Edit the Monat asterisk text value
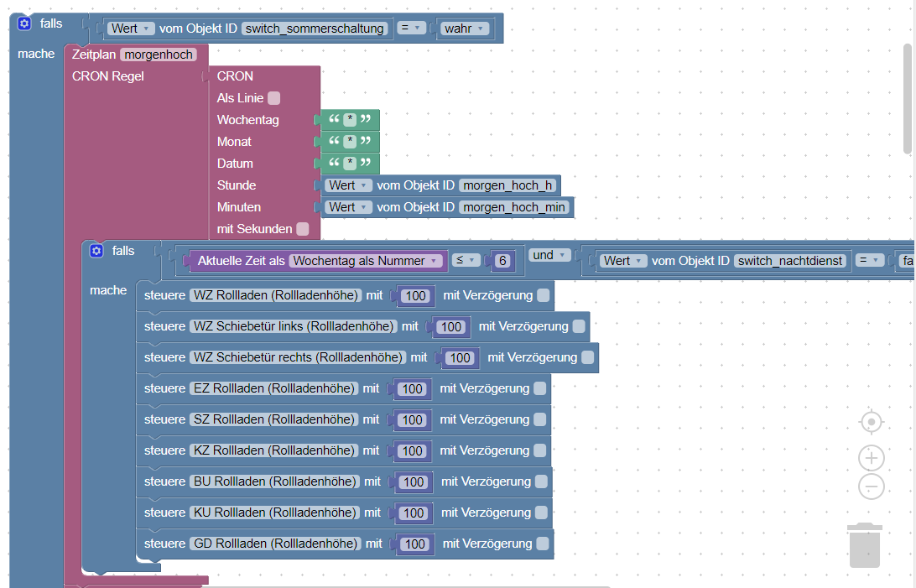Screen dimensions: 916x588 click(349, 141)
